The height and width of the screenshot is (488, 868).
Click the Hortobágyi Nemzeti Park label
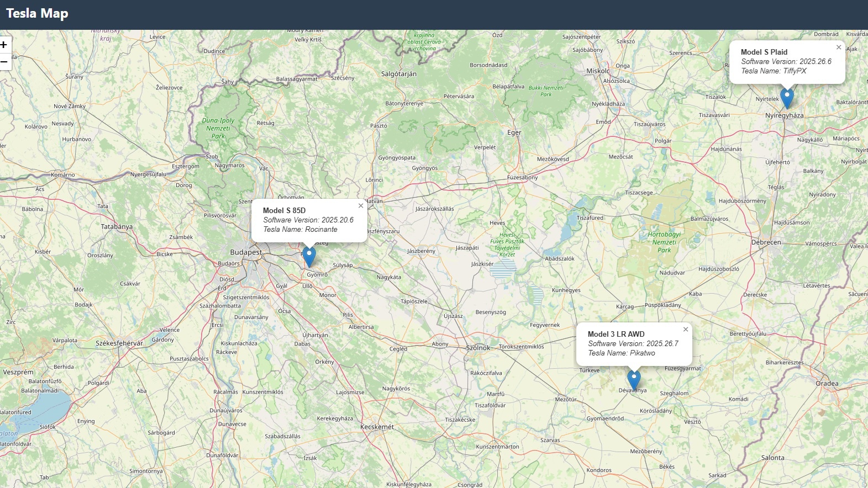pyautogui.click(x=664, y=242)
